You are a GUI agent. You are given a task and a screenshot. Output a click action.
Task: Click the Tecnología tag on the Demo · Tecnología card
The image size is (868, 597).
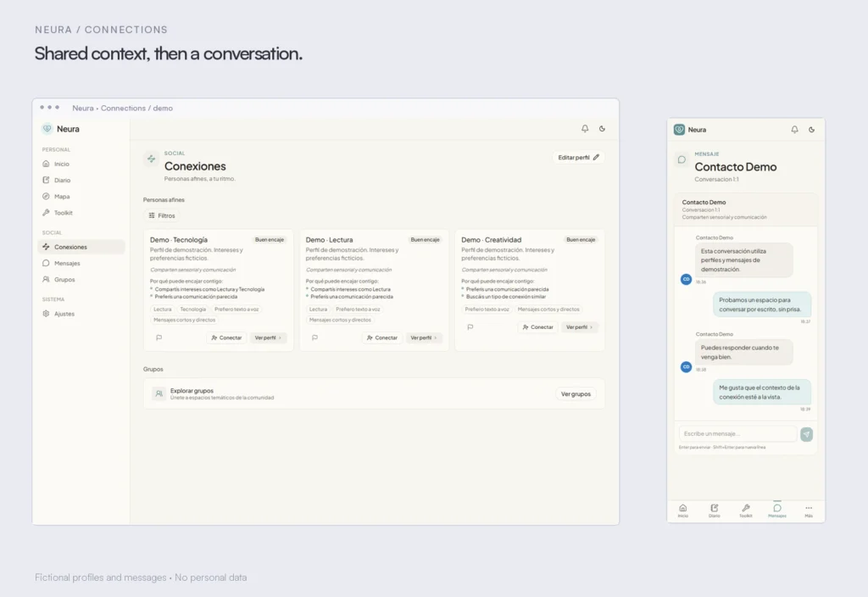tap(192, 309)
